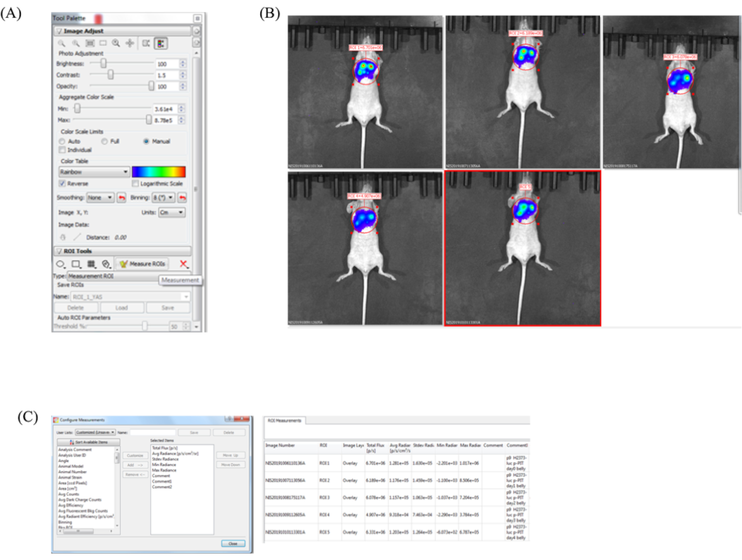742x560 pixels.
Task: Click the Sort Available Items button
Action: 89,442
